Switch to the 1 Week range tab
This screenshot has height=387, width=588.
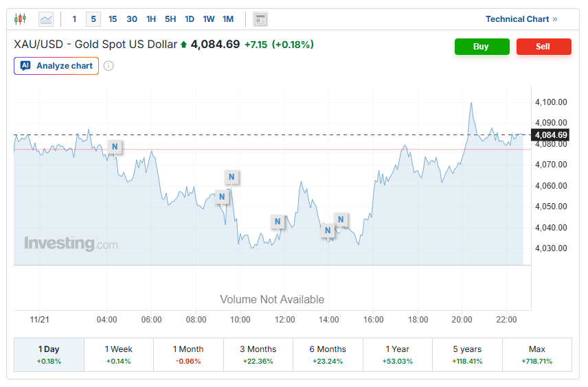(119, 354)
